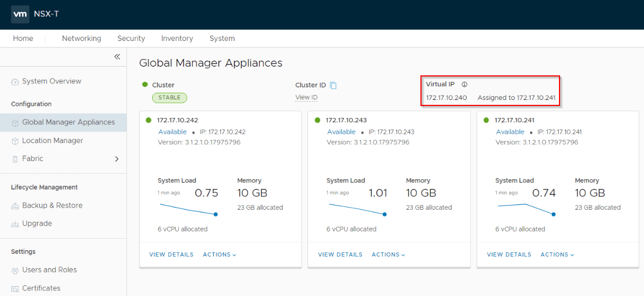Click View ID link under Cluster ID
644x296 pixels.
click(x=306, y=97)
